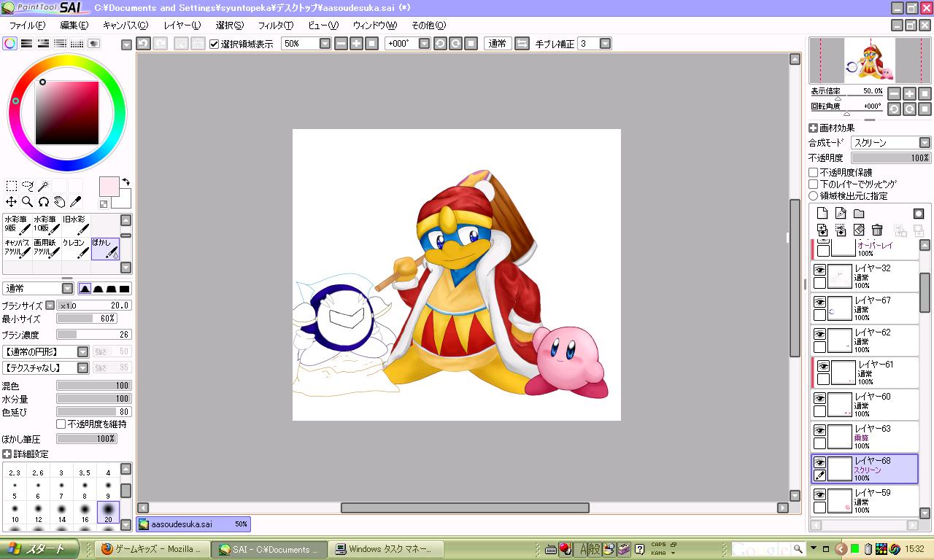934x560 pixels.
Task: Open the レイヤー(L) menu
Action: 182,26
